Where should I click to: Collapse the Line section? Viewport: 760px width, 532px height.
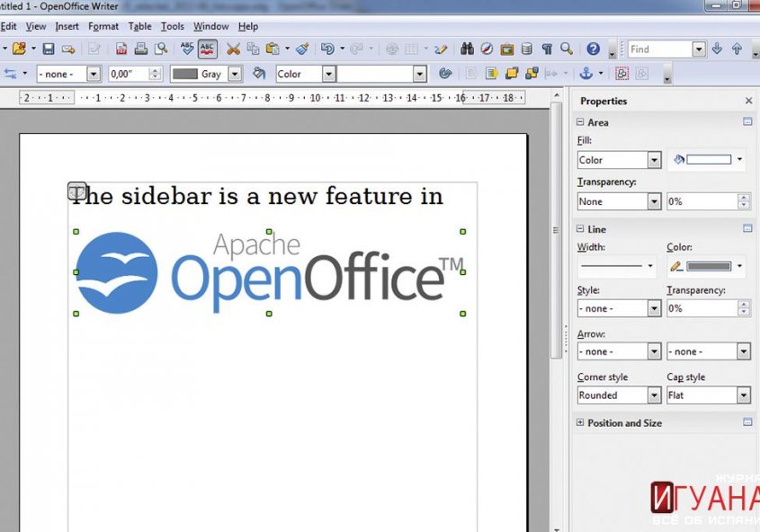[580, 229]
